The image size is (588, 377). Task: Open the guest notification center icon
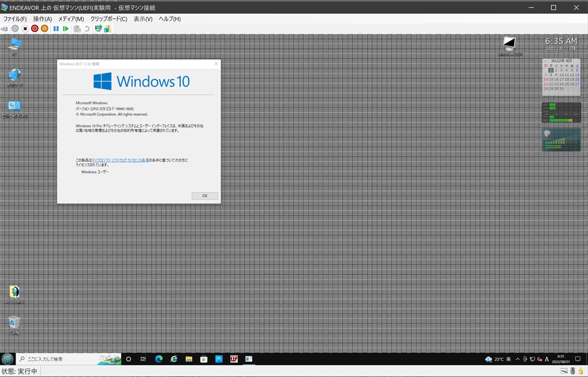[x=578, y=359]
